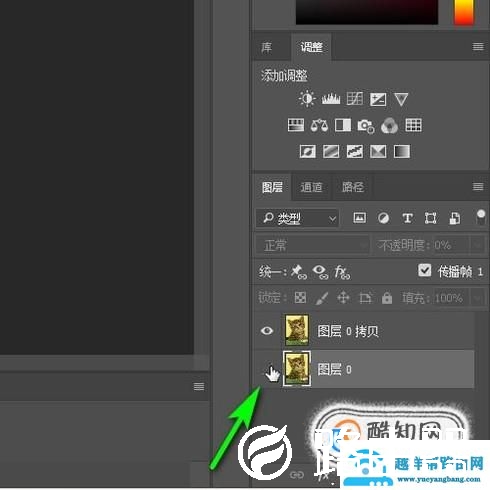Hide the 图层 0 拷贝 layer

pyautogui.click(x=267, y=331)
